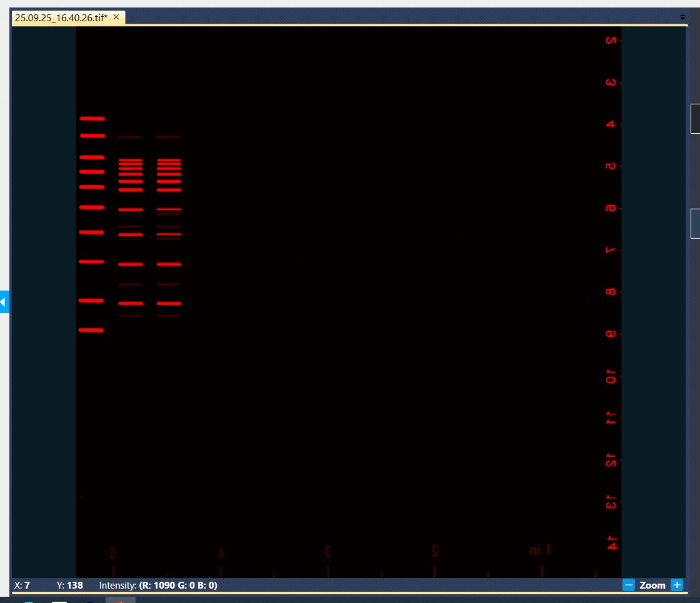Image resolution: width=700 pixels, height=603 pixels.
Task: Select the 25.09.25_16.40.26.tif image tab
Action: tap(61, 17)
